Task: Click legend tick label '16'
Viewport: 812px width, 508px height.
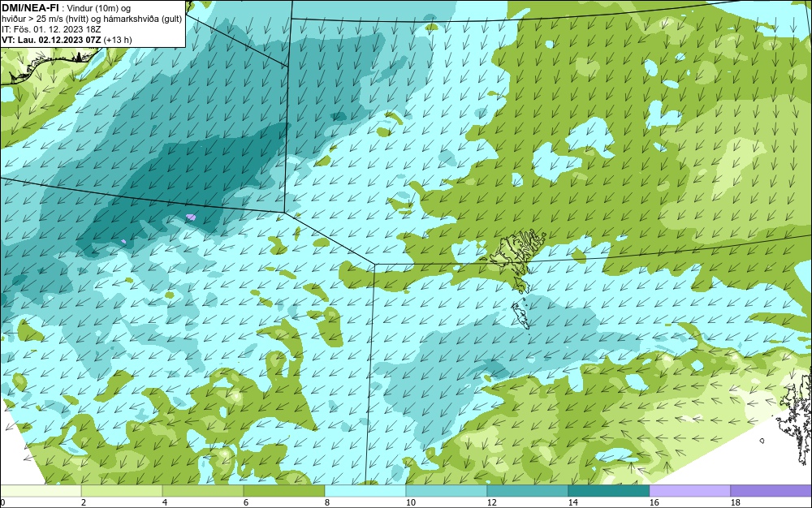Action: tap(654, 502)
